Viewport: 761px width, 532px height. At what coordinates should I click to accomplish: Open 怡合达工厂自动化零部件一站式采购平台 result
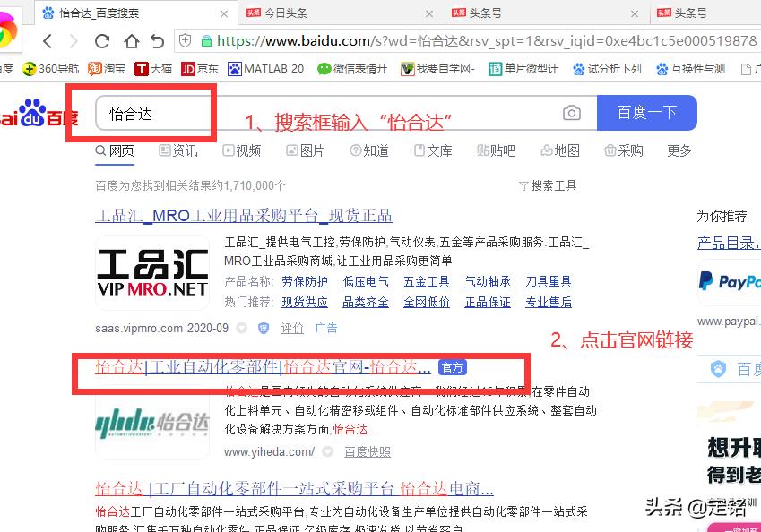[x=294, y=489]
